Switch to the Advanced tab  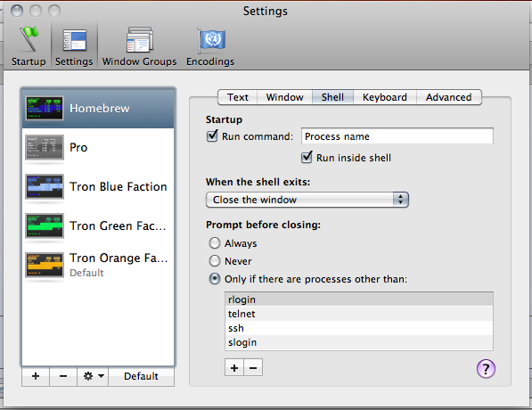(448, 97)
